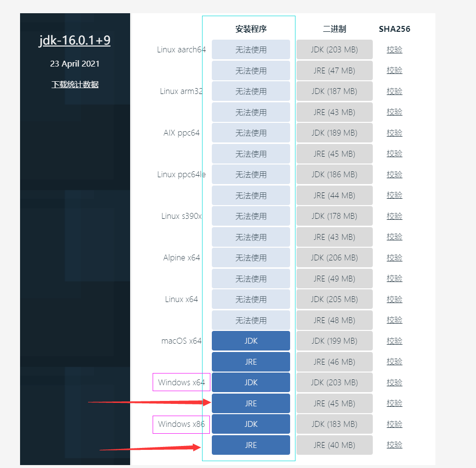The image size is (476, 468).
Task: Open 校验 link for JDK (205 MB)
Action: tap(394, 299)
